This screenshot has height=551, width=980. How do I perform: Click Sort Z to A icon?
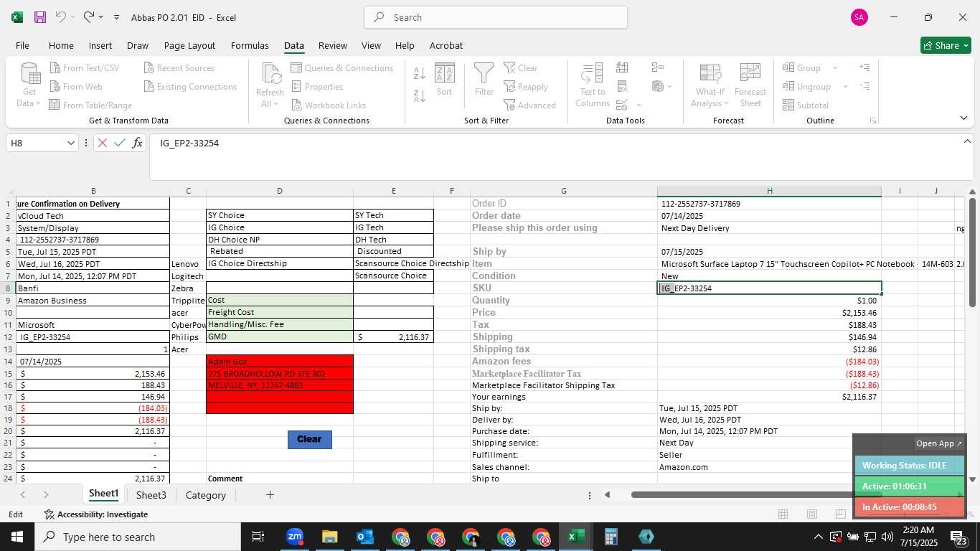420,95
